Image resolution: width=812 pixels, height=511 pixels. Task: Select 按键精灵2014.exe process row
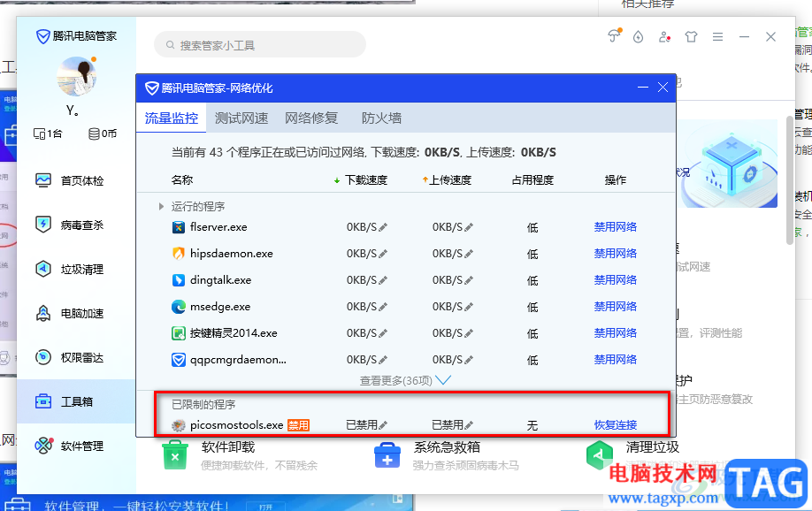pos(406,332)
